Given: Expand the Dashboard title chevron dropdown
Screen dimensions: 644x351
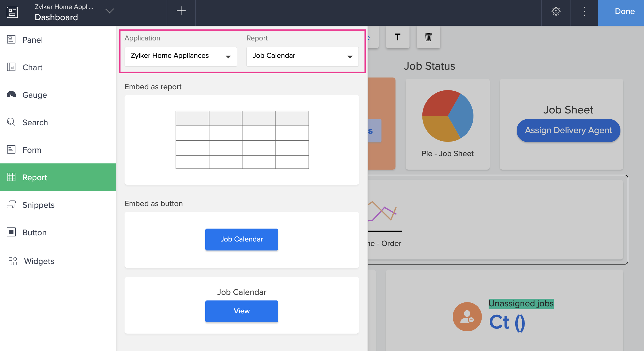Looking at the screenshot, I should [x=109, y=11].
